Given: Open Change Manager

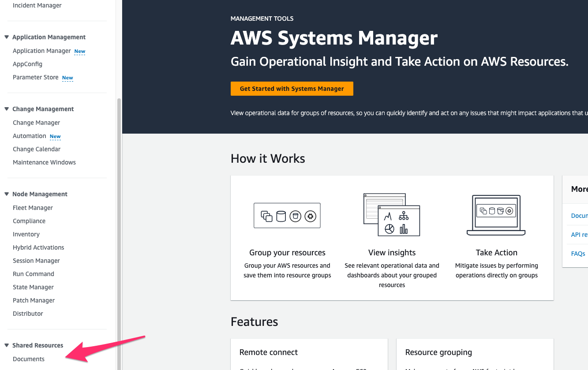Looking at the screenshot, I should [36, 123].
